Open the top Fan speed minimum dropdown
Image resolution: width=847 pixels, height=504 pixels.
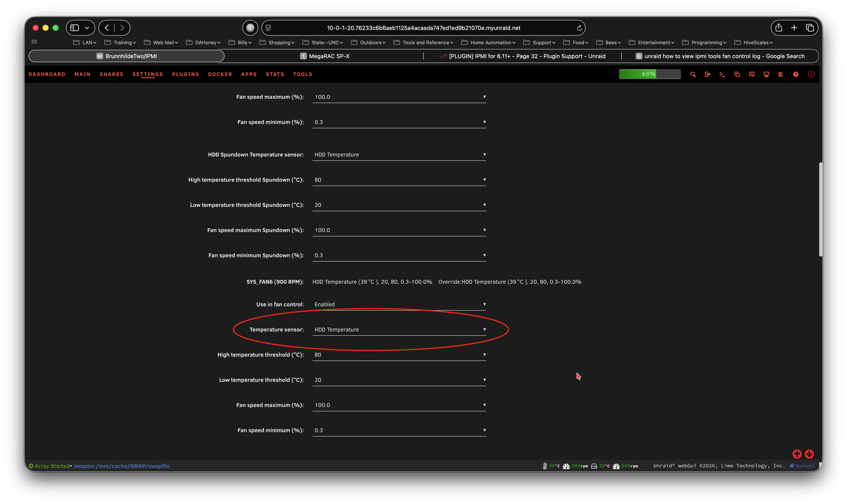tap(399, 122)
